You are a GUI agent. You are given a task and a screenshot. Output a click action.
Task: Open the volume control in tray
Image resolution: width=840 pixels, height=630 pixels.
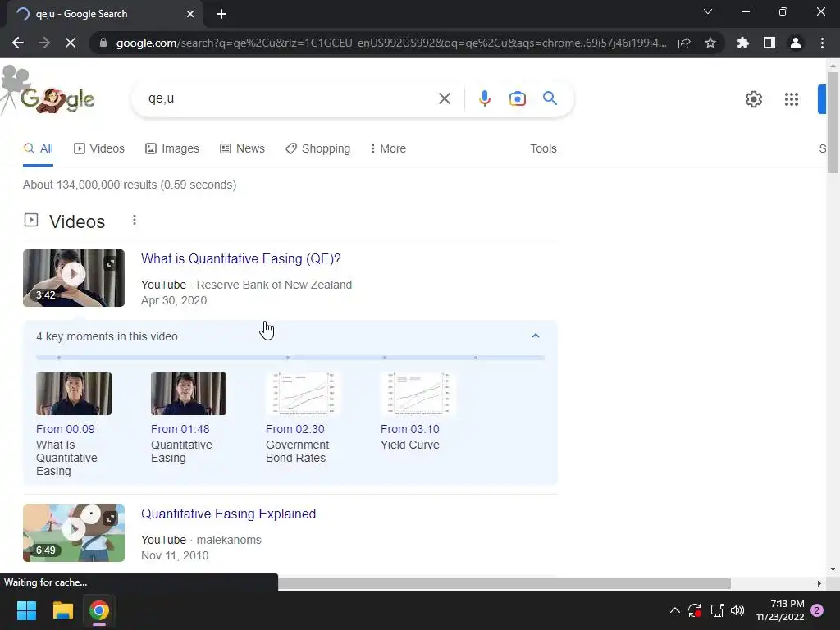click(737, 610)
